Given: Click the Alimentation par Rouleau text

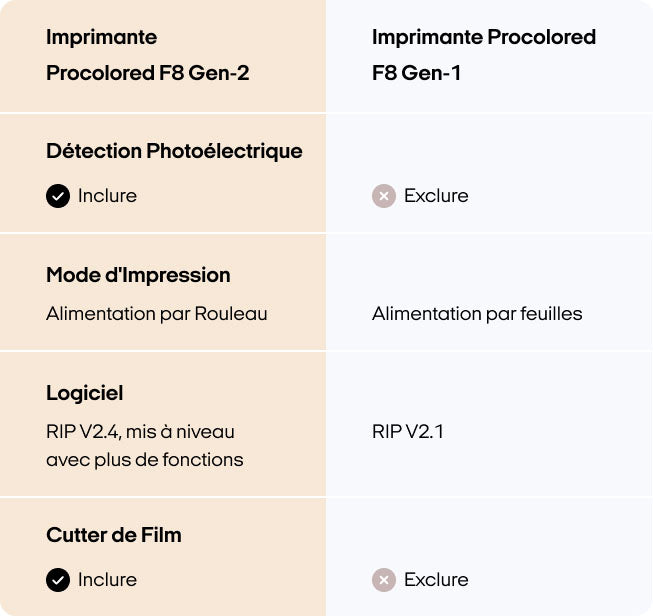Looking at the screenshot, I should click(x=157, y=314).
